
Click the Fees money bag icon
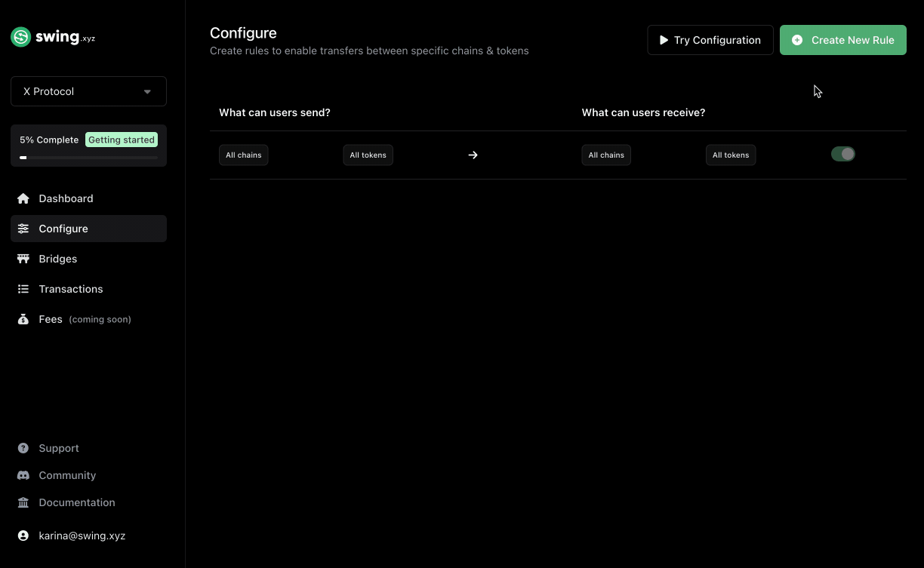[23, 319]
